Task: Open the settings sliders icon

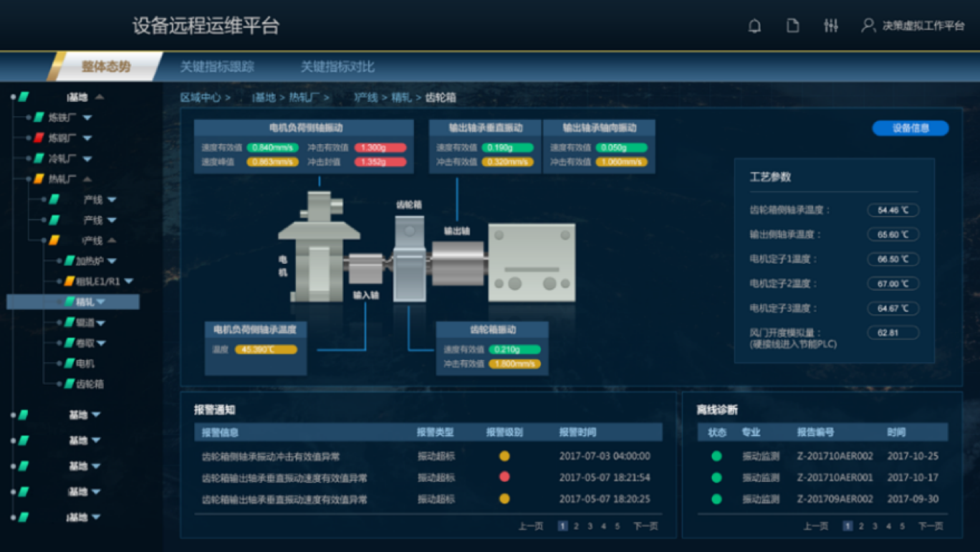Action: [831, 27]
